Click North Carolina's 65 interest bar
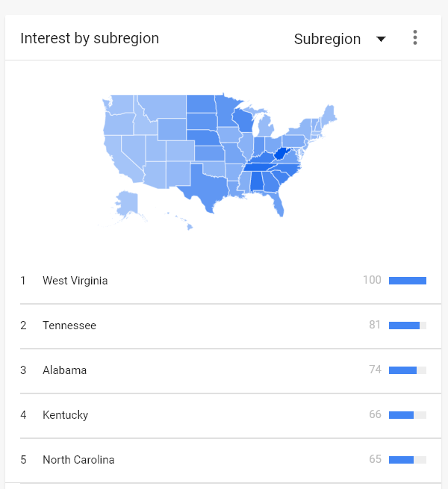Screen dimensions: 448x489 408,460
